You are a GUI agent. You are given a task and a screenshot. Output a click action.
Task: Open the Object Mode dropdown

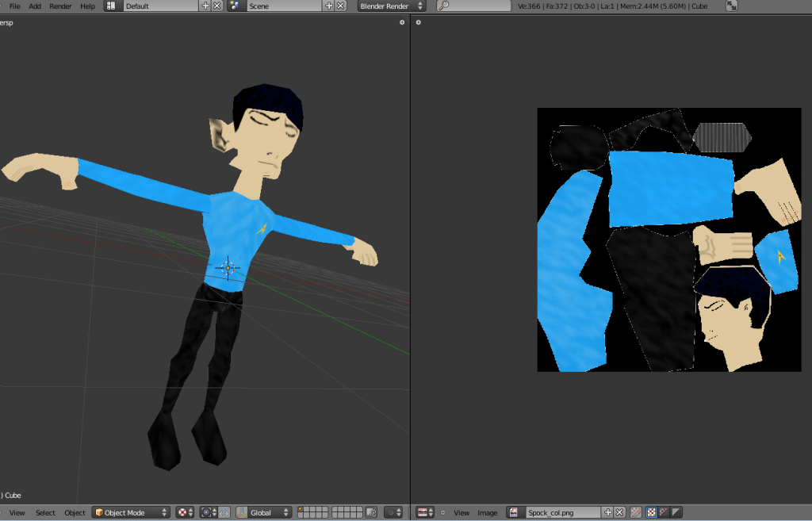[x=131, y=512]
